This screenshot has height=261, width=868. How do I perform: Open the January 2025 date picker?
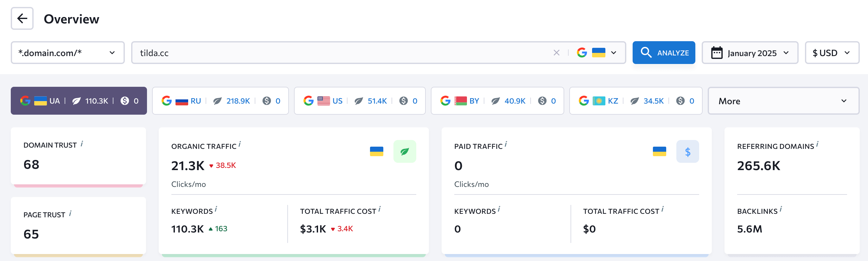tap(750, 53)
